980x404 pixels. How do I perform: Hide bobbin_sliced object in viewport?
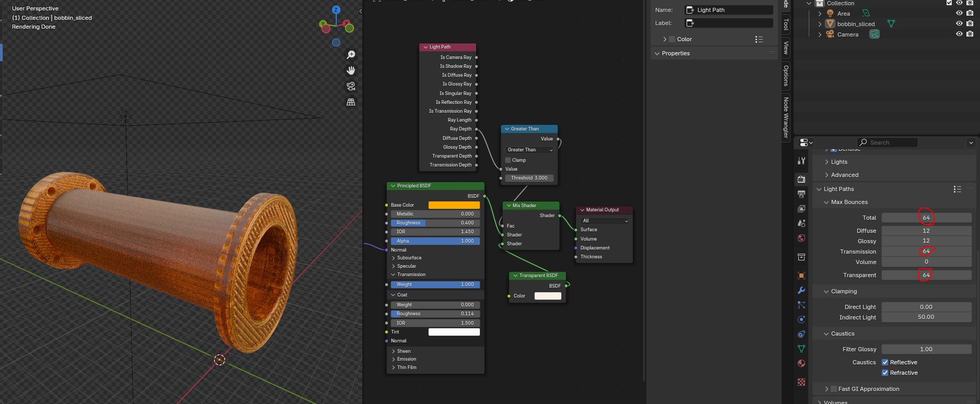tap(959, 24)
